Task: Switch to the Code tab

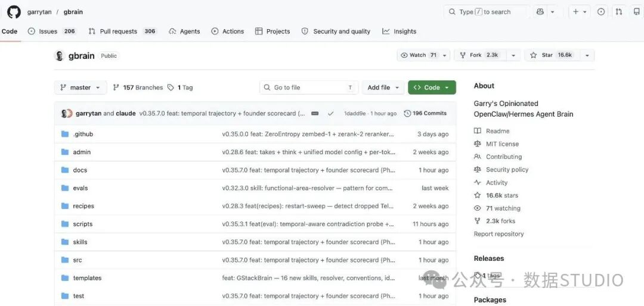Action: 10,31
